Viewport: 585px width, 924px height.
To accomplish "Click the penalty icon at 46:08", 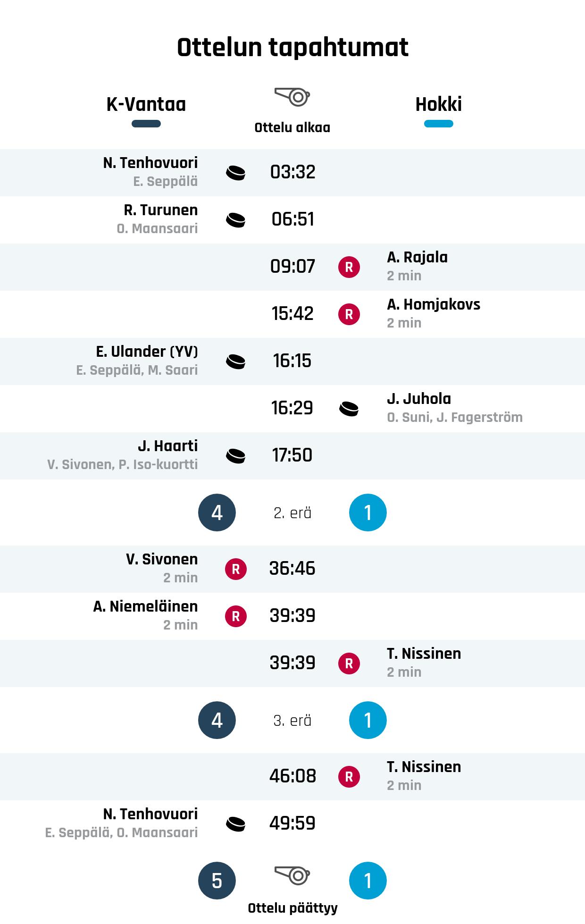I will click(x=349, y=777).
